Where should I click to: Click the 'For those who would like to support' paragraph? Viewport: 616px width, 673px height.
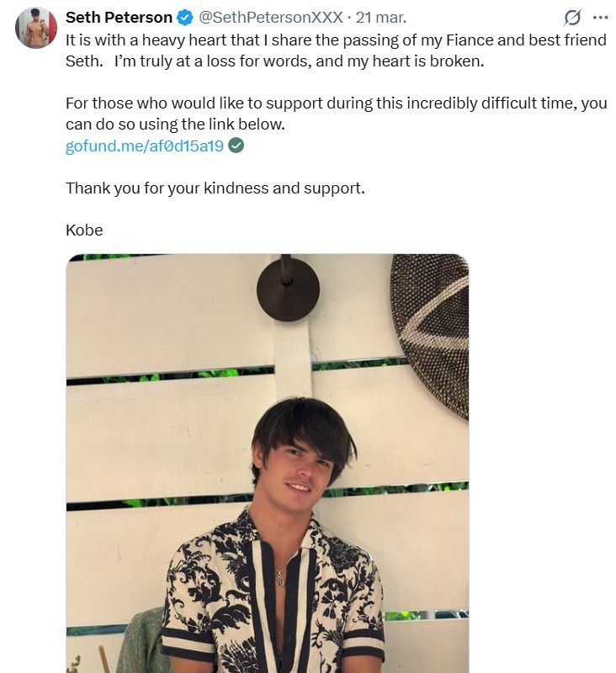coord(335,114)
